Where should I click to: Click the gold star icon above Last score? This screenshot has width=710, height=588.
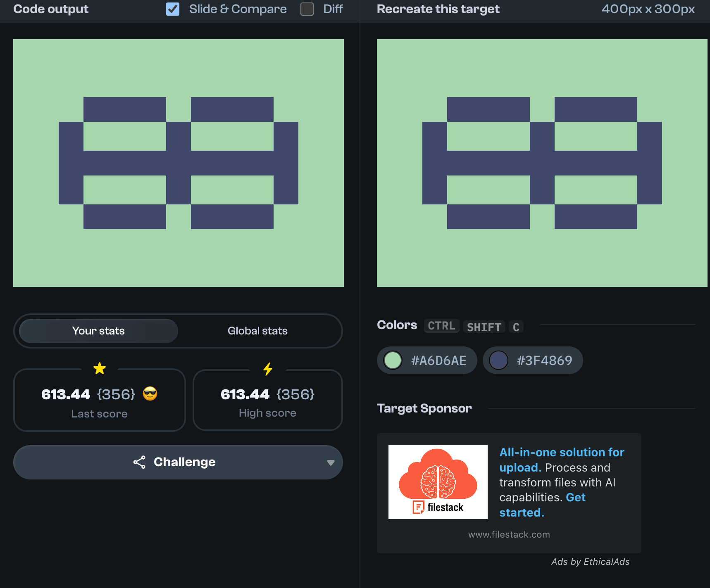click(100, 368)
